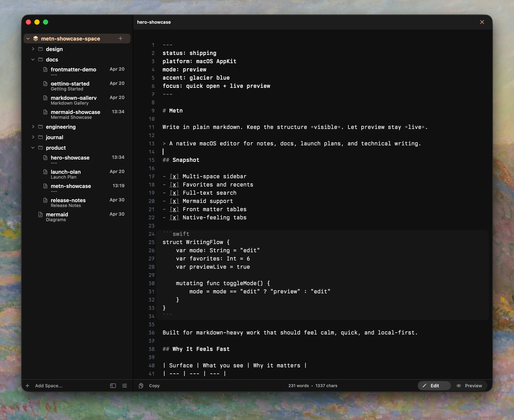The image size is (514, 420).
Task: Click the markdown-gallery document icon
Action: pos(45,98)
